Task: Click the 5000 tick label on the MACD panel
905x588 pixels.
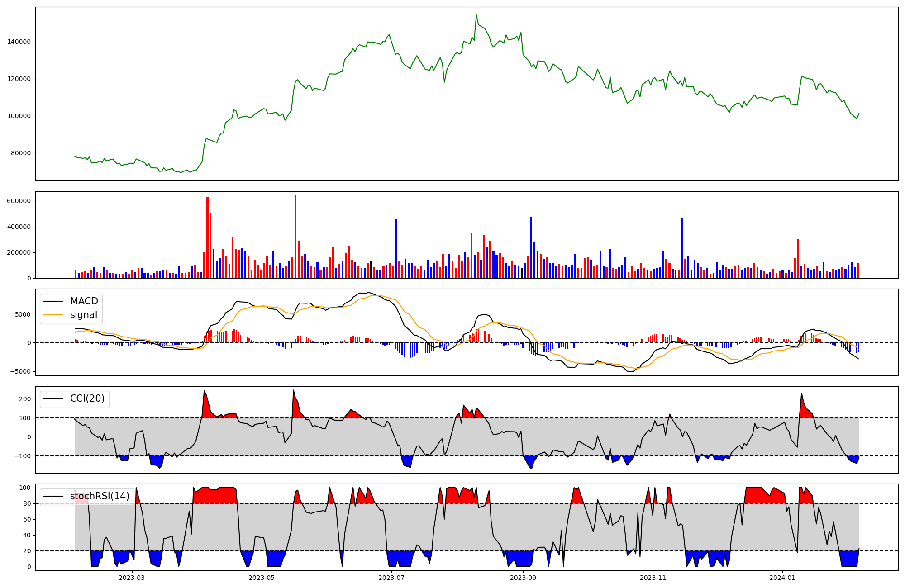Action: [x=23, y=314]
